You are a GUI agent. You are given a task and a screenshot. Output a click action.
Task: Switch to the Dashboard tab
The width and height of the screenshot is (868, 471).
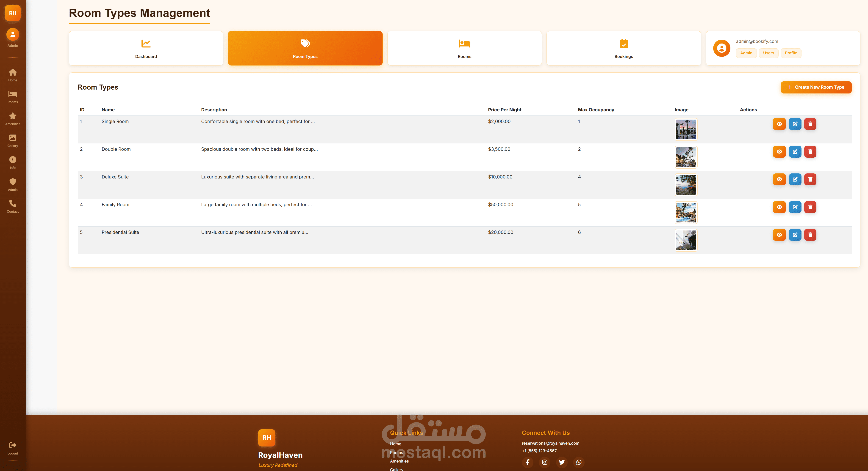point(146,49)
